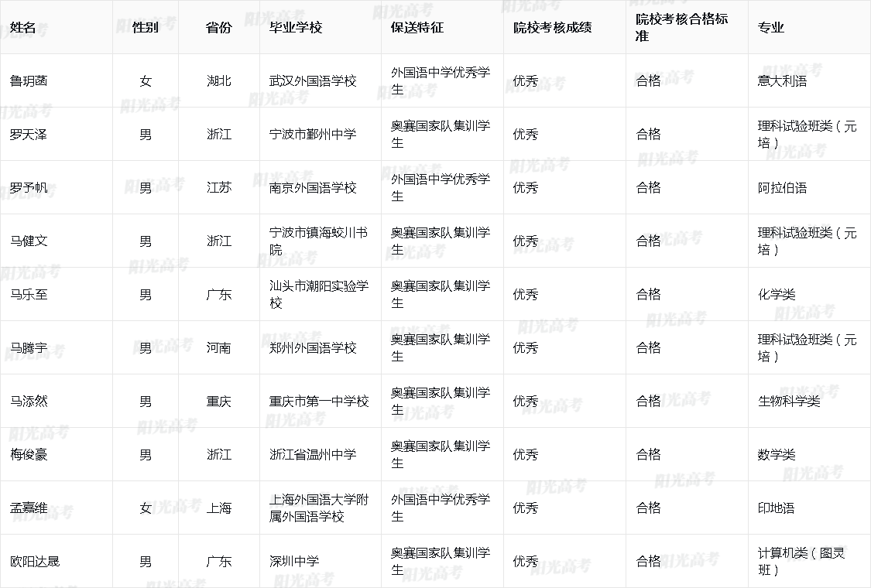This screenshot has width=871, height=588.
Task: Click the major 数学类
Action: [777, 455]
